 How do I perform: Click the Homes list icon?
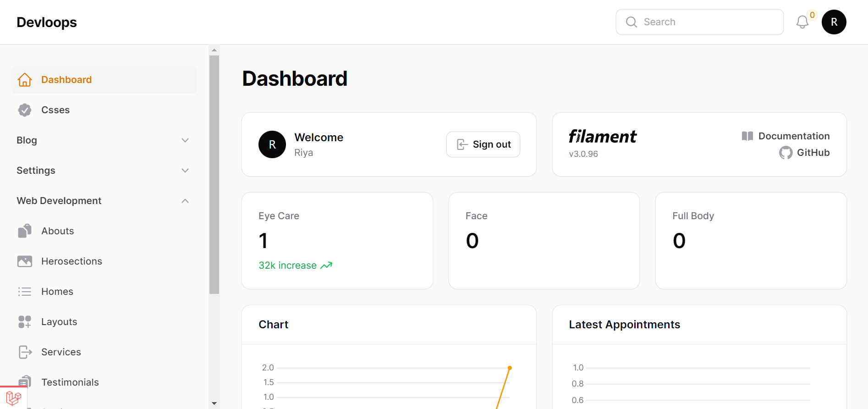click(x=25, y=292)
